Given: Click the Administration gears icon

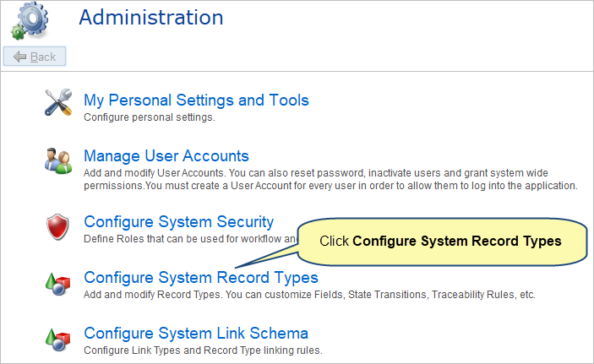Looking at the screenshot, I should 30,21.
